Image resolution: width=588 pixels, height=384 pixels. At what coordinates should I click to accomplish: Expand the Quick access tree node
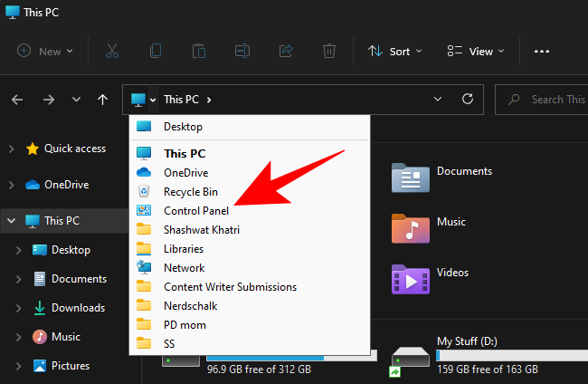click(11, 149)
